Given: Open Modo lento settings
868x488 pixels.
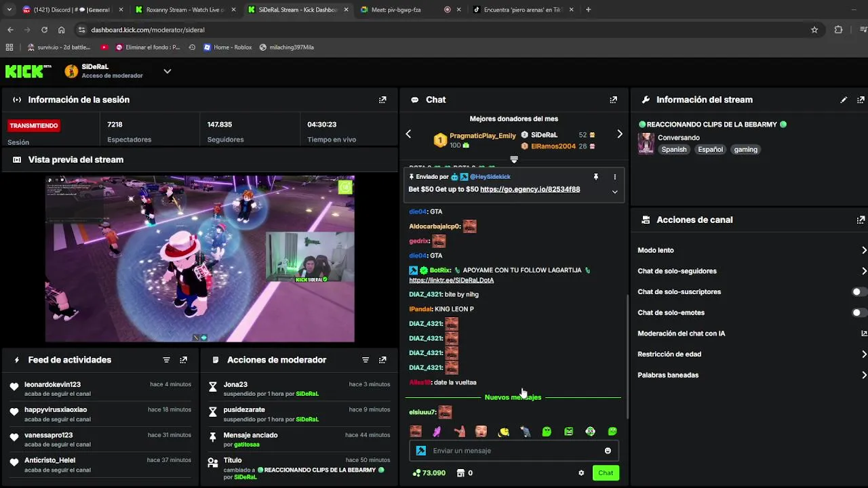Looking at the screenshot, I should [x=752, y=250].
